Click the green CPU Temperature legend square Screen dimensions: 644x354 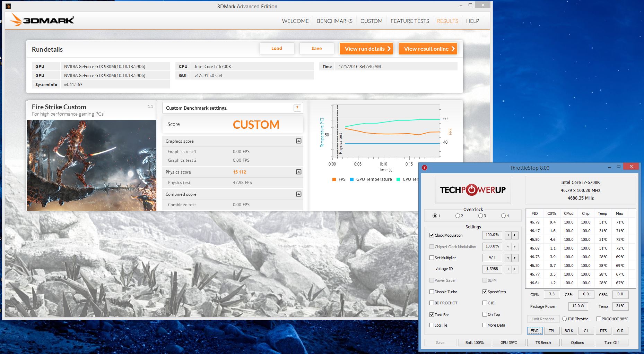[398, 179]
